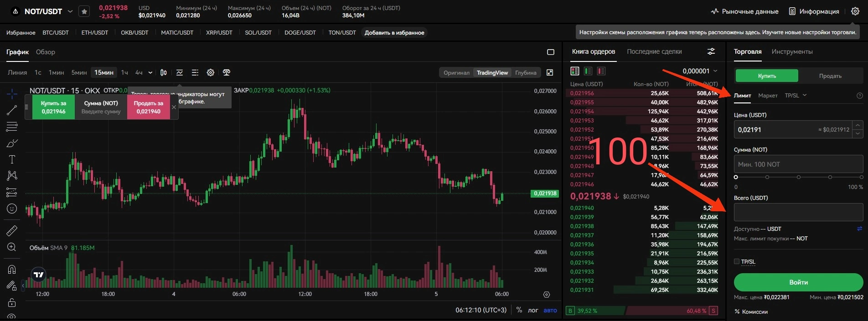The image size is (868, 321).
Task: Add NOT/USDT to favorites with star icon
Action: (x=84, y=11)
